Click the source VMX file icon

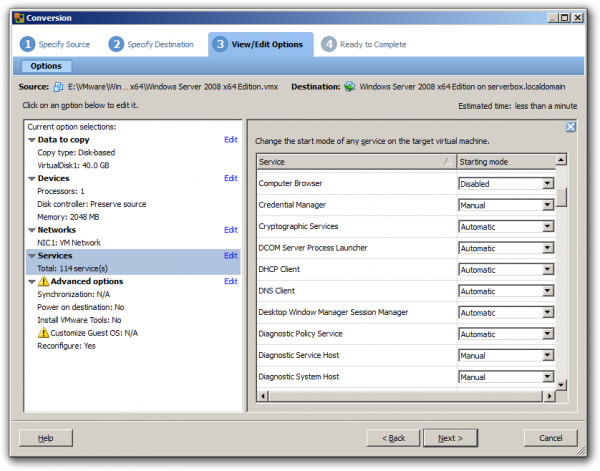[58, 87]
